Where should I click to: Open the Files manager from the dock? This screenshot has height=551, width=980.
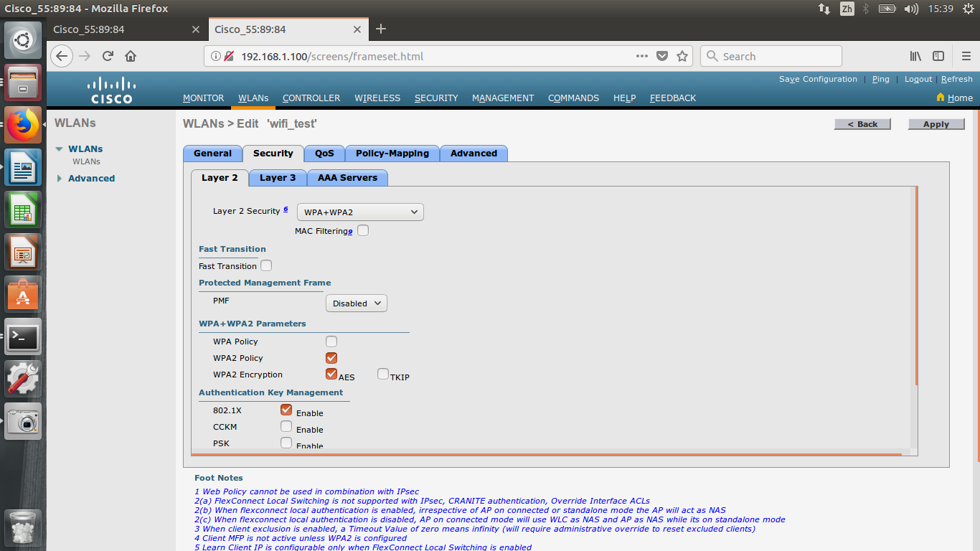pos(23,83)
